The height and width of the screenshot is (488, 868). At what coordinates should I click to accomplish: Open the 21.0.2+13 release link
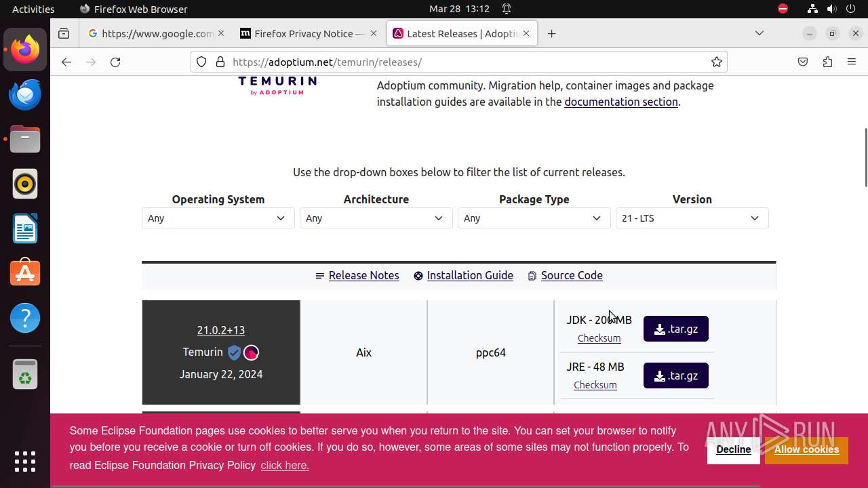tap(221, 330)
